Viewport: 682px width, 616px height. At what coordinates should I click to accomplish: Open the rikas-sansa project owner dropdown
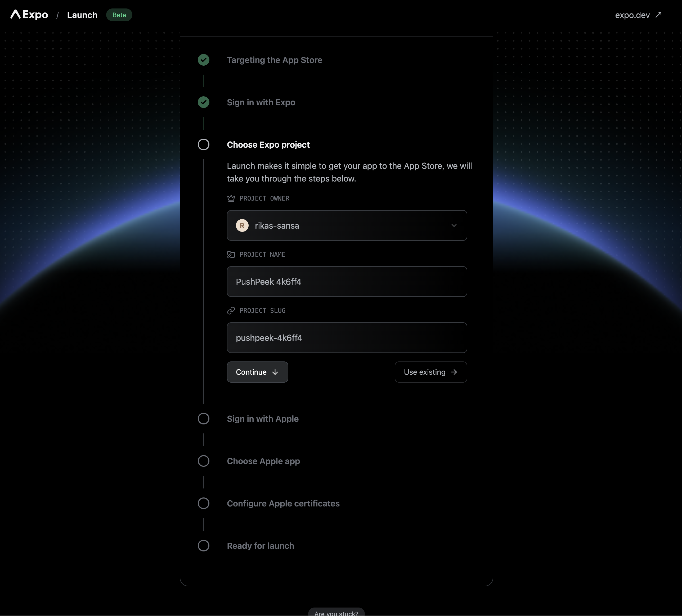point(346,225)
